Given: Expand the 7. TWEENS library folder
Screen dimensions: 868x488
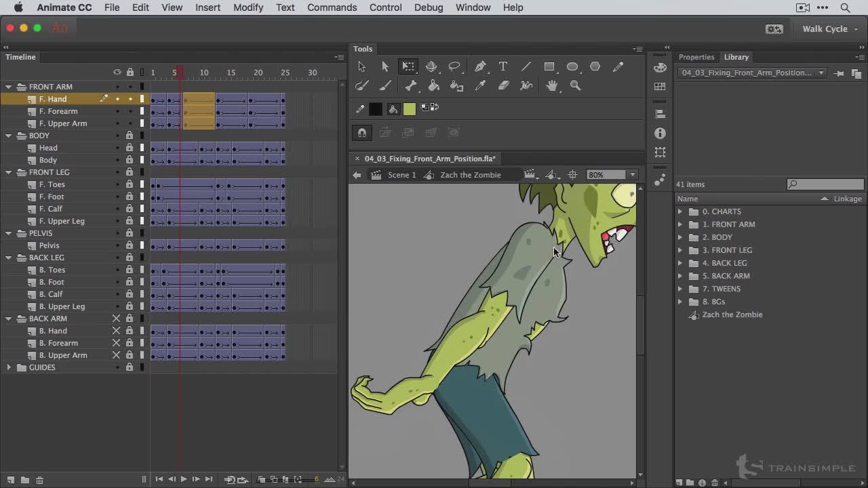Looking at the screenshot, I should click(x=680, y=289).
